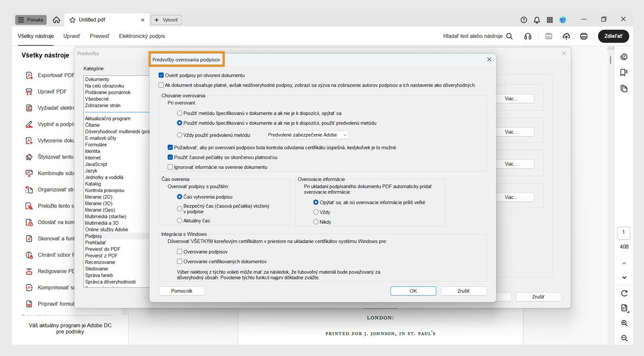
Task: Select the Redigovanie PDF tool icon
Action: 29,271
